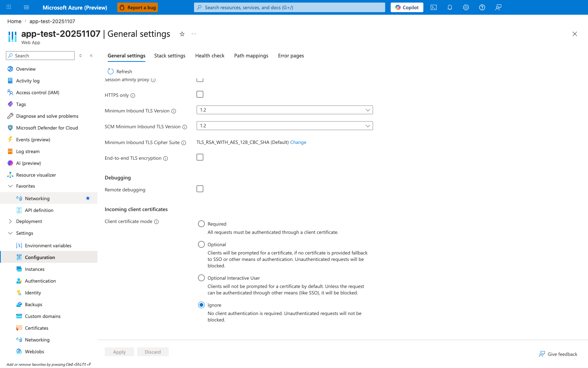Switch to Health check tab
Screen dimensions: 588x368
coord(210,56)
